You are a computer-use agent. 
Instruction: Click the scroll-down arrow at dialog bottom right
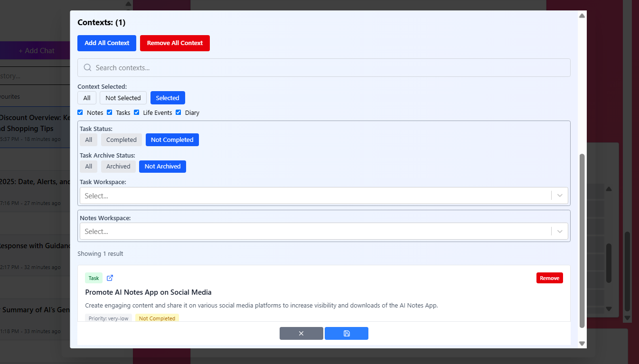[582, 343]
